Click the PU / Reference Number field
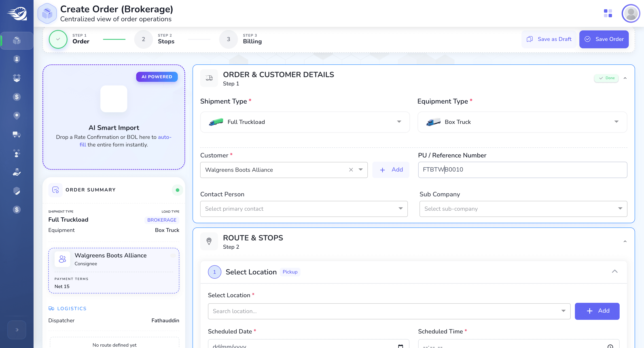Screen dimensions: 644x348 523,170
